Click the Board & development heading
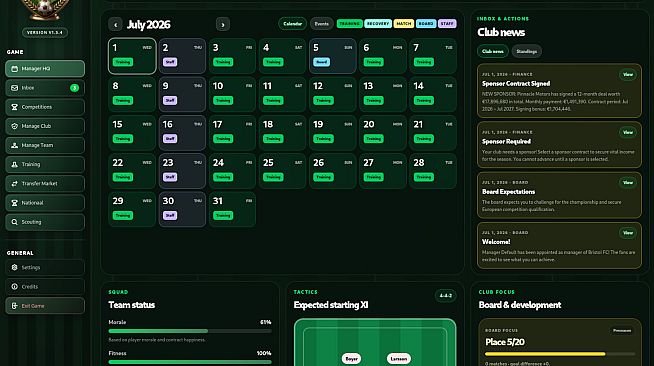Image resolution: width=654 pixels, height=366 pixels. (520, 305)
